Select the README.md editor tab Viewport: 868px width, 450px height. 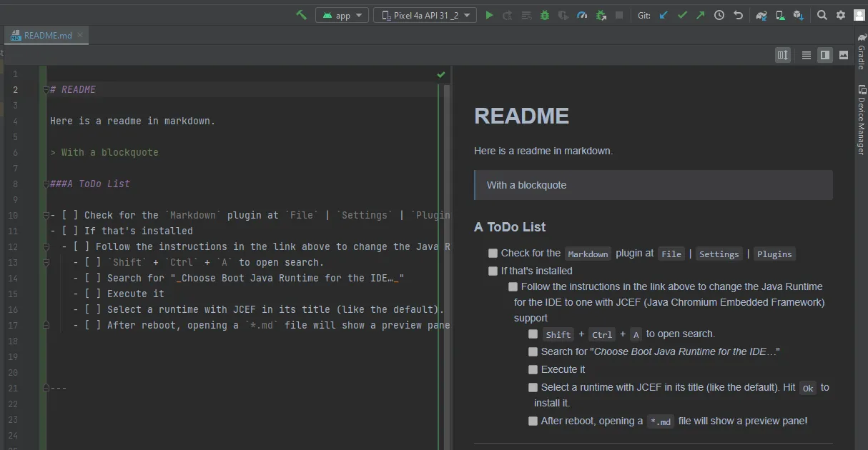[47, 35]
